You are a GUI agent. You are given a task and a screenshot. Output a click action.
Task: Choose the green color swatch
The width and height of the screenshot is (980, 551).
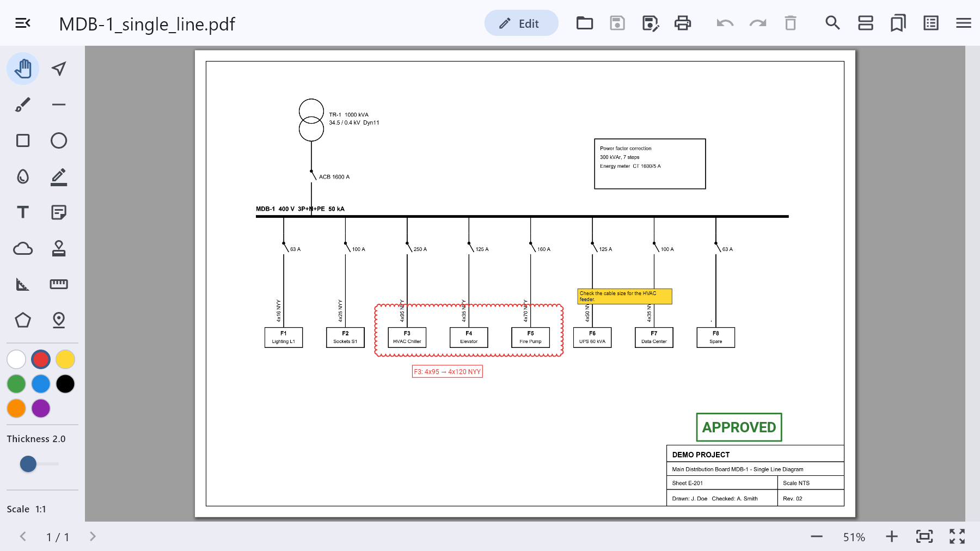click(x=16, y=384)
